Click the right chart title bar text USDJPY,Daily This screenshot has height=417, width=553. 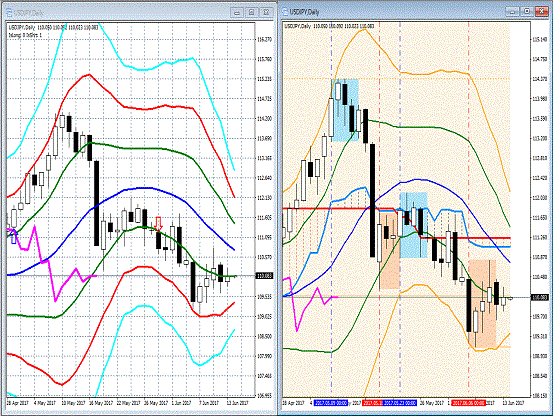click(304, 12)
